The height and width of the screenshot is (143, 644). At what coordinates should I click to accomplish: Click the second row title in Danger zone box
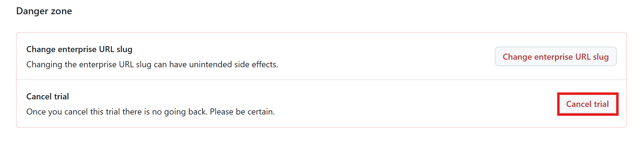(x=48, y=97)
